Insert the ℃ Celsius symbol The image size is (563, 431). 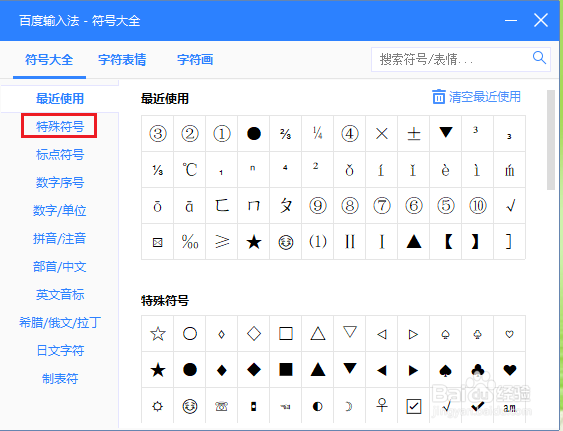(190, 170)
